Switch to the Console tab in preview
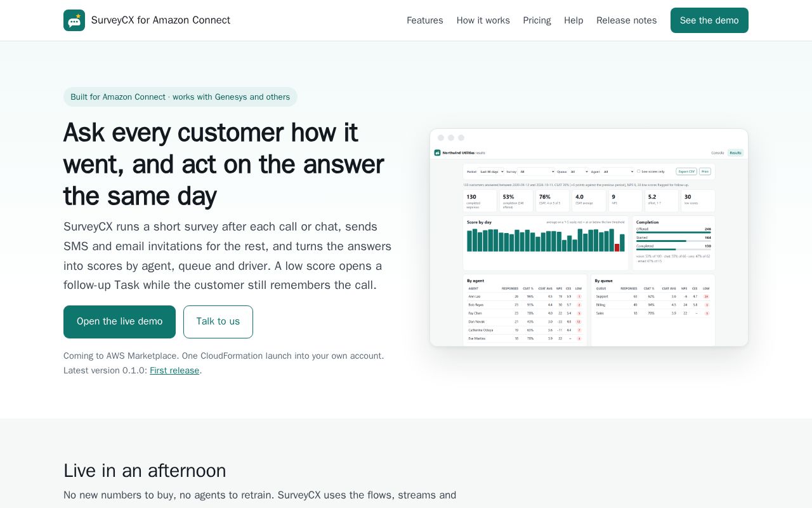The height and width of the screenshot is (508, 812). (717, 152)
